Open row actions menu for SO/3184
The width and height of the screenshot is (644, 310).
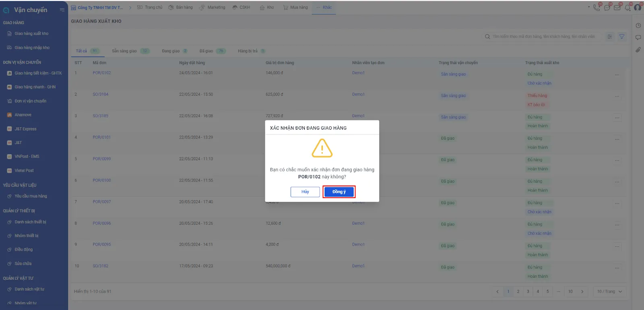617,96
